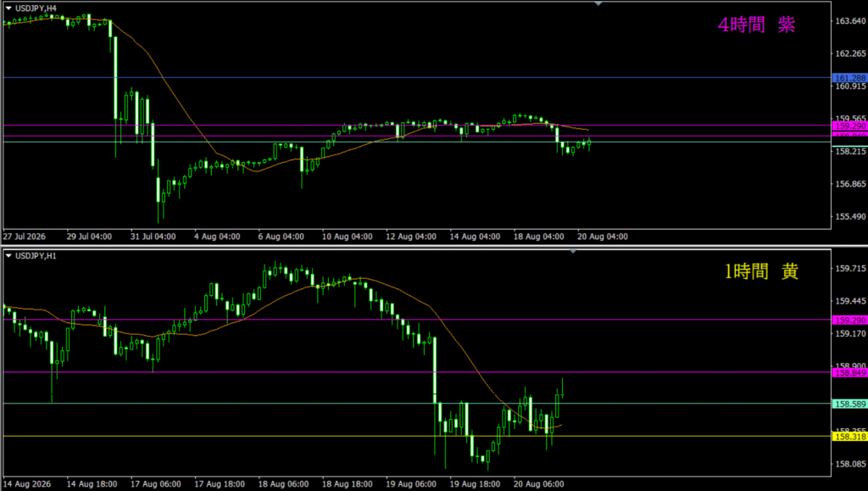
Task: Click the "20 Aug 06:00" time label
Action: coord(539,484)
